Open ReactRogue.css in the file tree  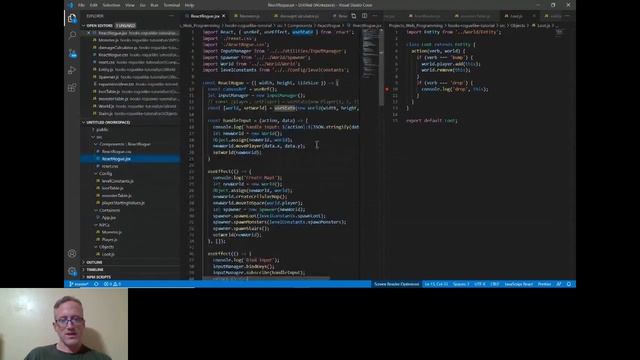[116, 151]
